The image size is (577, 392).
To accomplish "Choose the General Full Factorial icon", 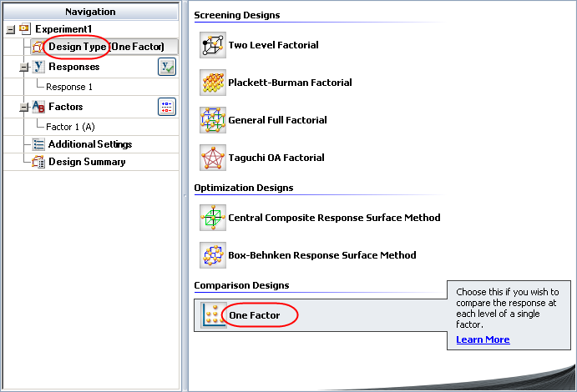I will (x=213, y=120).
